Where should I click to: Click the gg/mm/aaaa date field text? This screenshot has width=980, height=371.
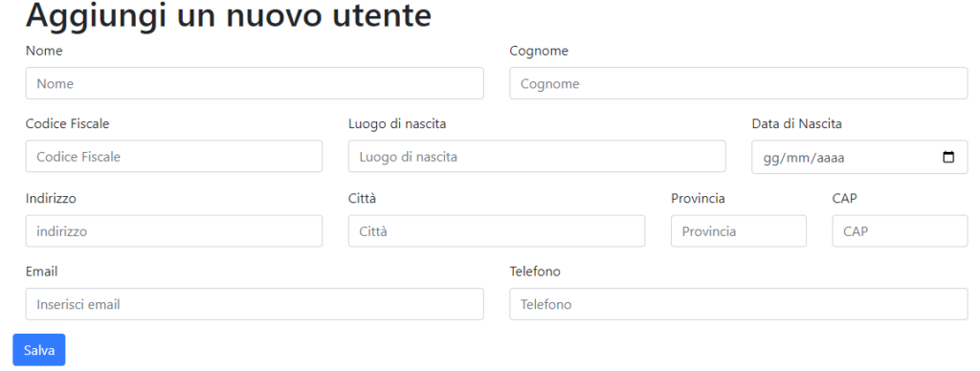[804, 158]
